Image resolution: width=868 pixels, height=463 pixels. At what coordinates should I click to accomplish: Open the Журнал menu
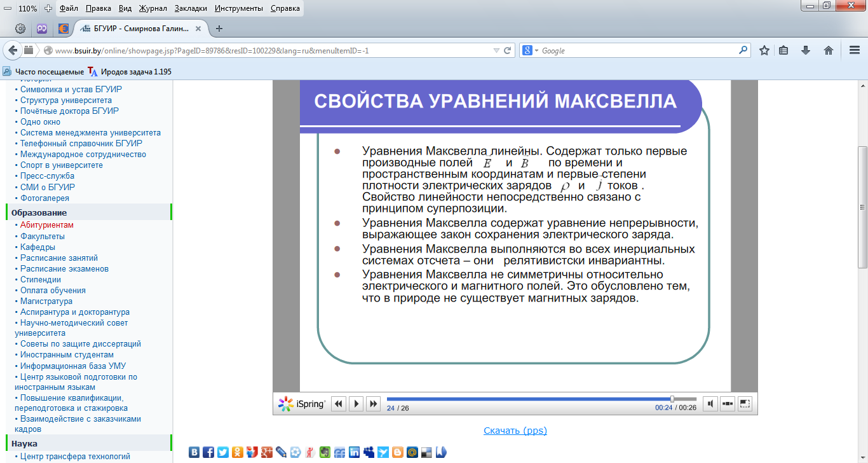153,8
